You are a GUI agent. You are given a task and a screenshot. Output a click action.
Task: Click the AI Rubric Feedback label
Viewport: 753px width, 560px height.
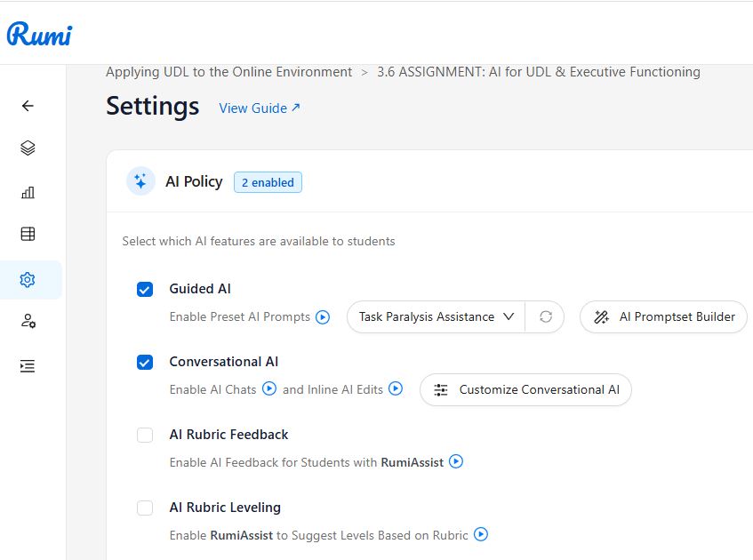click(x=228, y=435)
